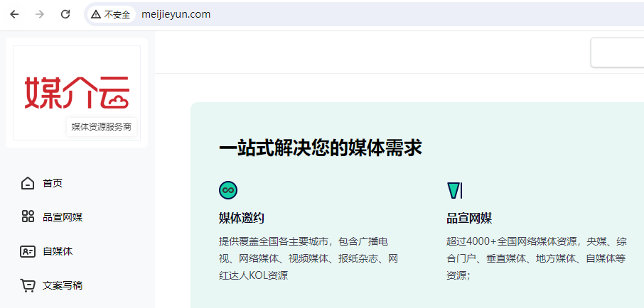Click the 媒体资源服务商 tag under the logo
The height and width of the screenshot is (308, 644).
point(101,127)
